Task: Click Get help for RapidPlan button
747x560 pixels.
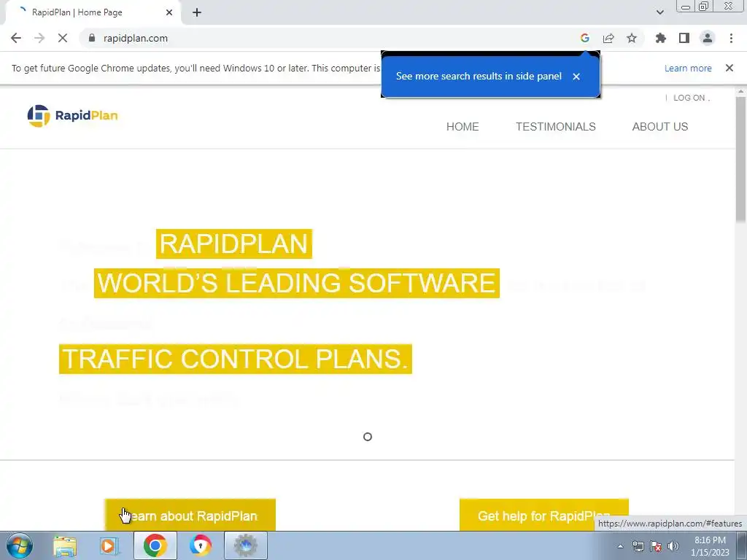Action: pyautogui.click(x=543, y=516)
